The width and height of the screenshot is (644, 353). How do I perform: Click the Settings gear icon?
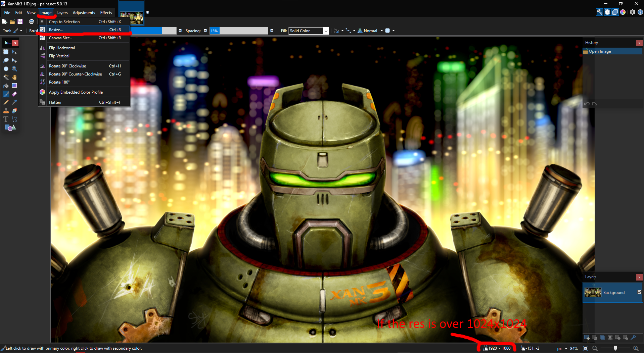[x=633, y=12]
